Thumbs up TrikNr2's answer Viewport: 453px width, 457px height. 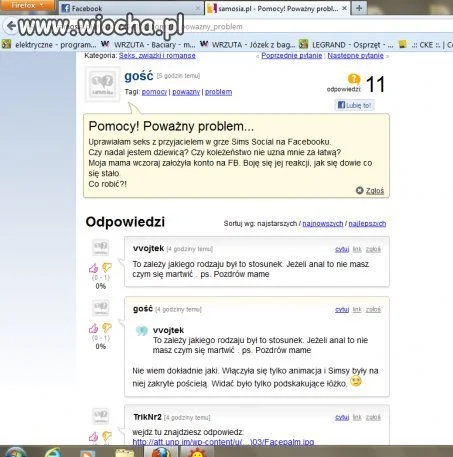tap(94, 436)
